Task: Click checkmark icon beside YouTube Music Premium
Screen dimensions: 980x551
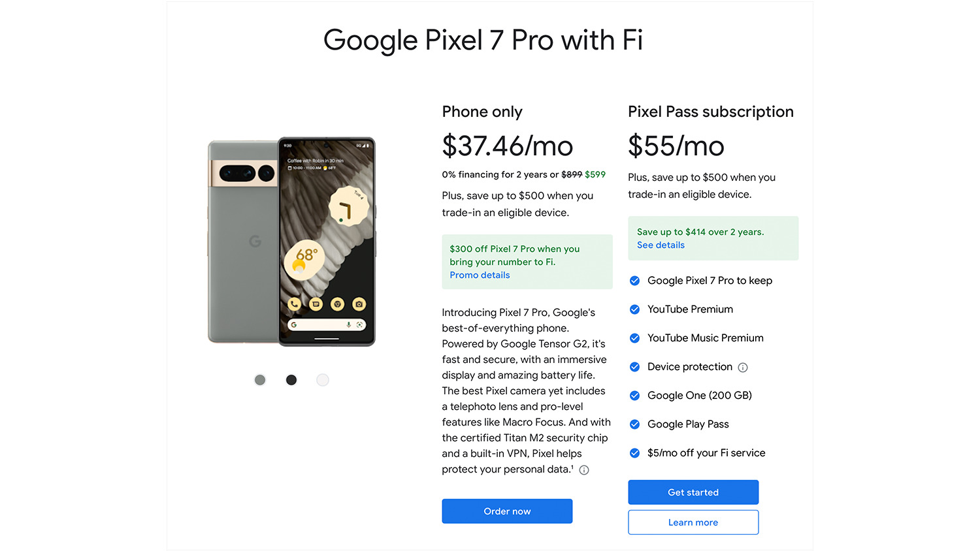Action: [634, 338]
